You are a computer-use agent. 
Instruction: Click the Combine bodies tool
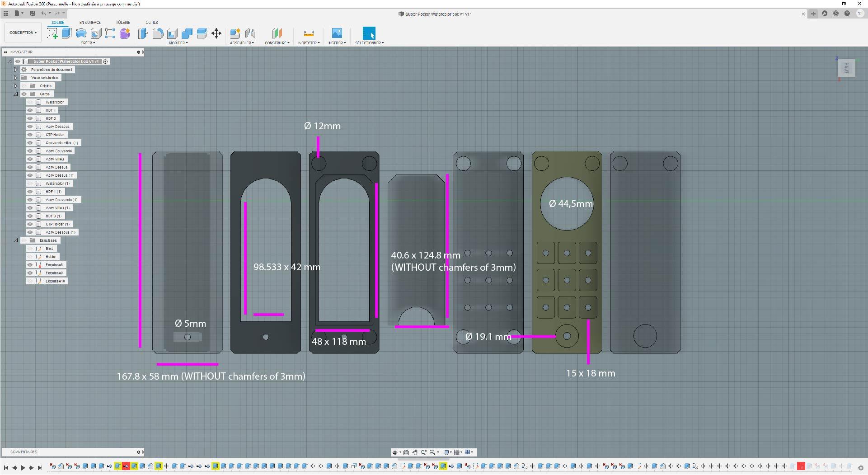[x=187, y=33]
